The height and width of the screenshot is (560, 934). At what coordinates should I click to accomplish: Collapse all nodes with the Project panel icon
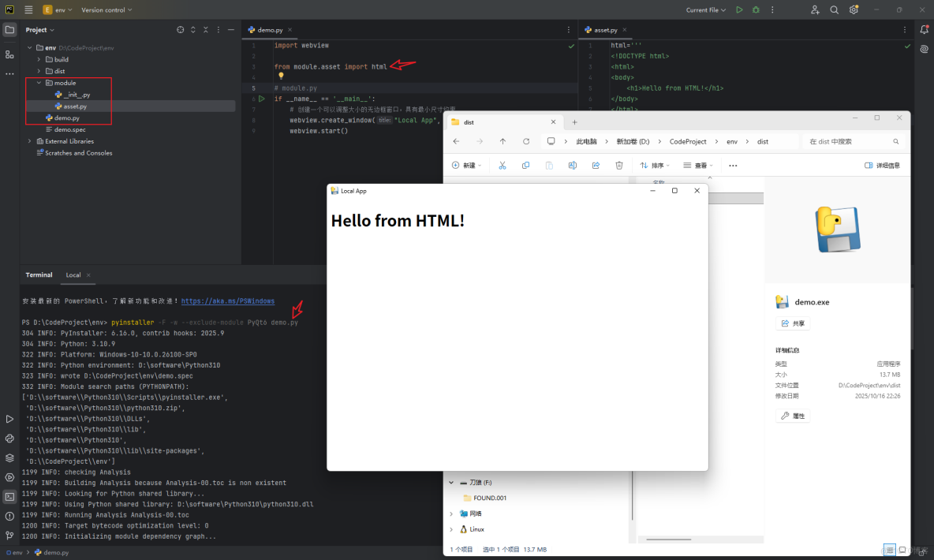pos(205,29)
